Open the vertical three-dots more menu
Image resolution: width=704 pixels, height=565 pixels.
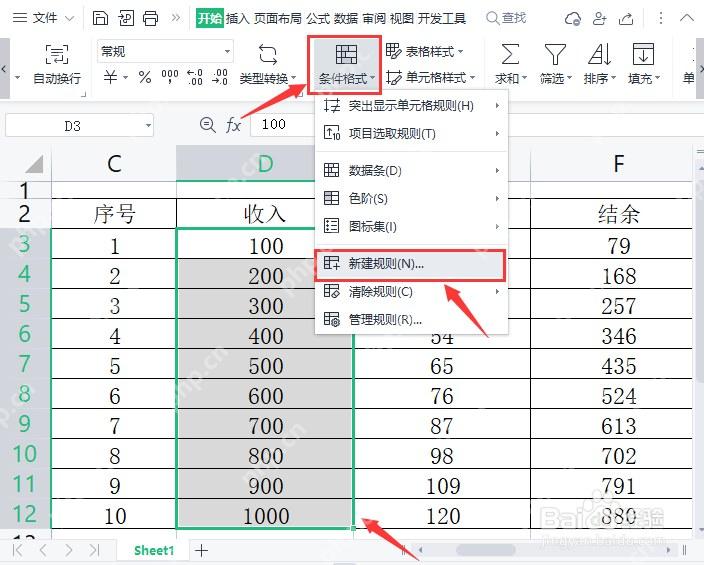point(660,18)
